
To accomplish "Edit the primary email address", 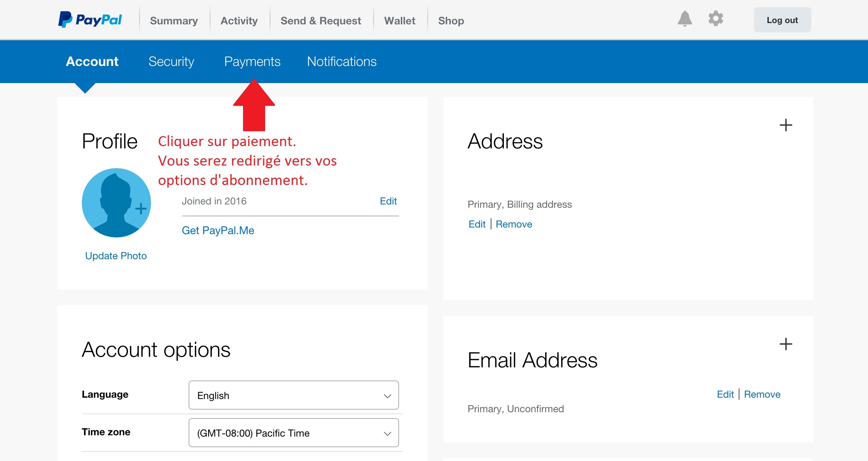I will tap(725, 394).
